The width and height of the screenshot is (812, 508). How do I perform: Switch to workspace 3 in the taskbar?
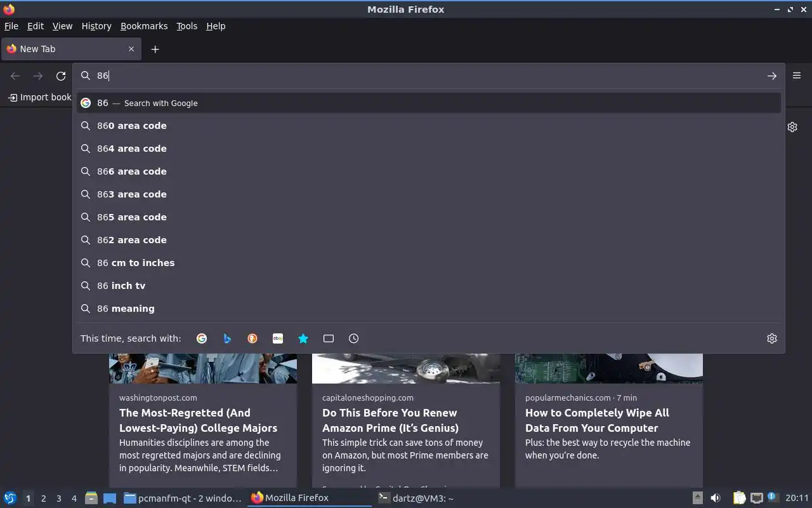click(58, 498)
